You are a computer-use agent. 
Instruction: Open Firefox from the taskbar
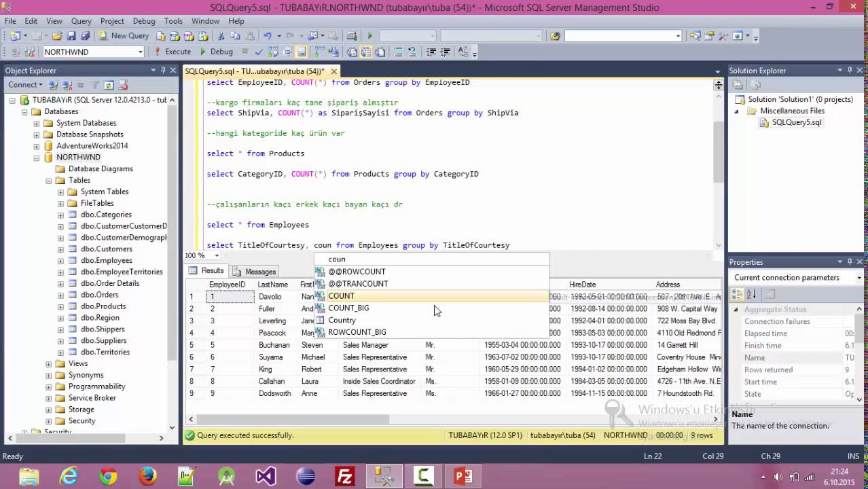pyautogui.click(x=147, y=476)
